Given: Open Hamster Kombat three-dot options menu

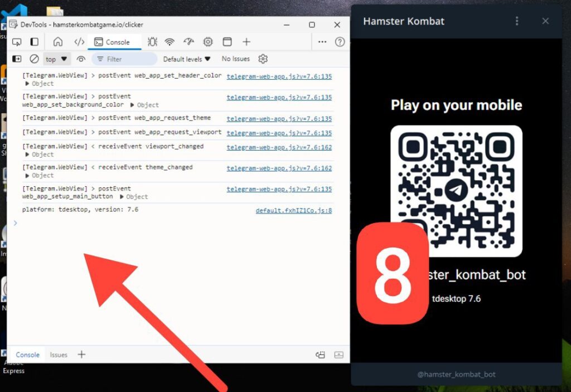Looking at the screenshot, I should pyautogui.click(x=517, y=21).
